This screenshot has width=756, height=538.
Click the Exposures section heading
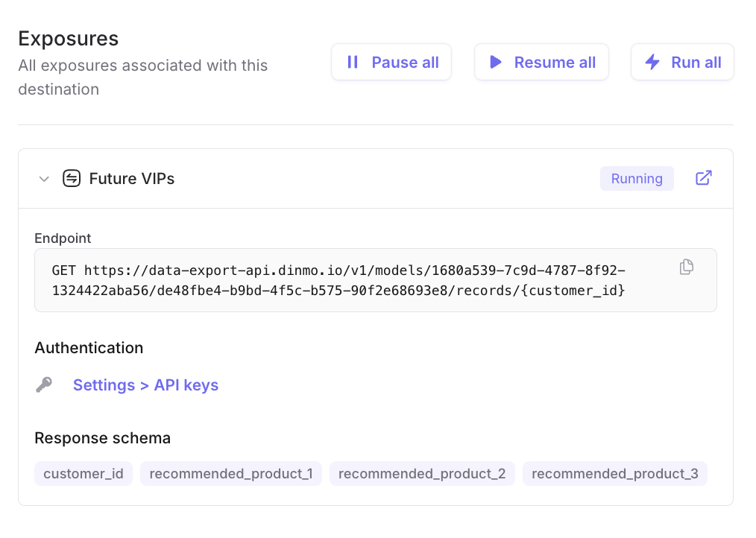tap(69, 39)
